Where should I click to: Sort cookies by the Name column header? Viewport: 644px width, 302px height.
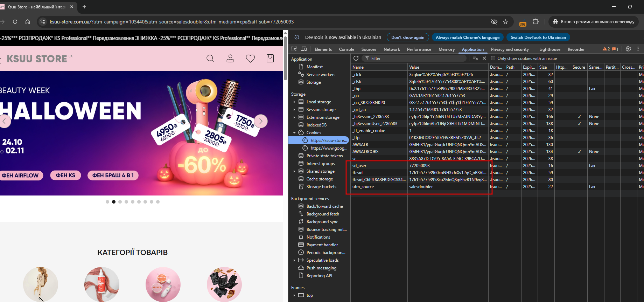379,67
